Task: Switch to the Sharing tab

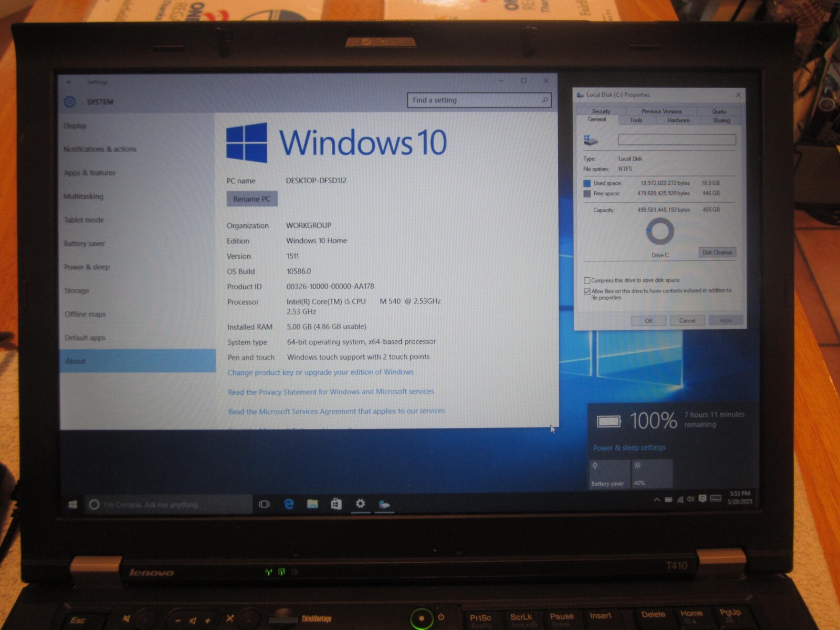Action: click(x=721, y=120)
